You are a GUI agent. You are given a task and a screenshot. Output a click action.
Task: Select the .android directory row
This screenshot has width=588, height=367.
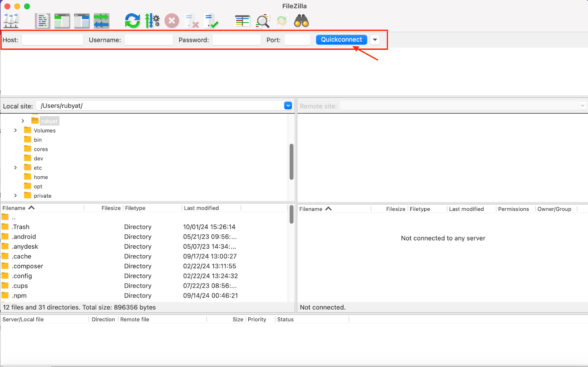pyautogui.click(x=144, y=237)
